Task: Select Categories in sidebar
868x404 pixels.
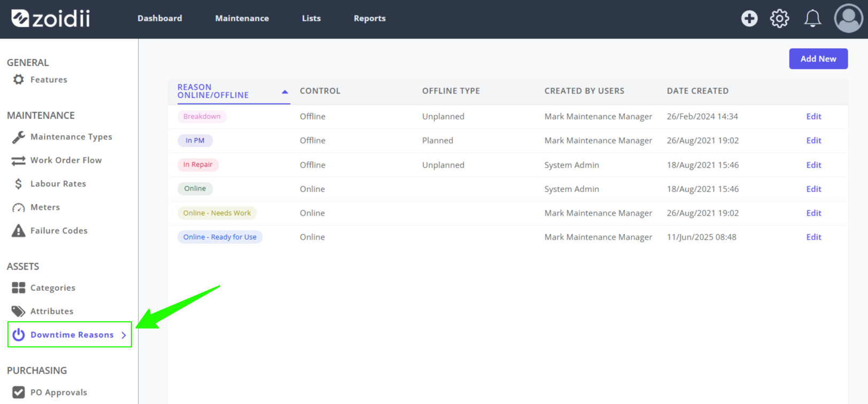Action: click(x=53, y=288)
